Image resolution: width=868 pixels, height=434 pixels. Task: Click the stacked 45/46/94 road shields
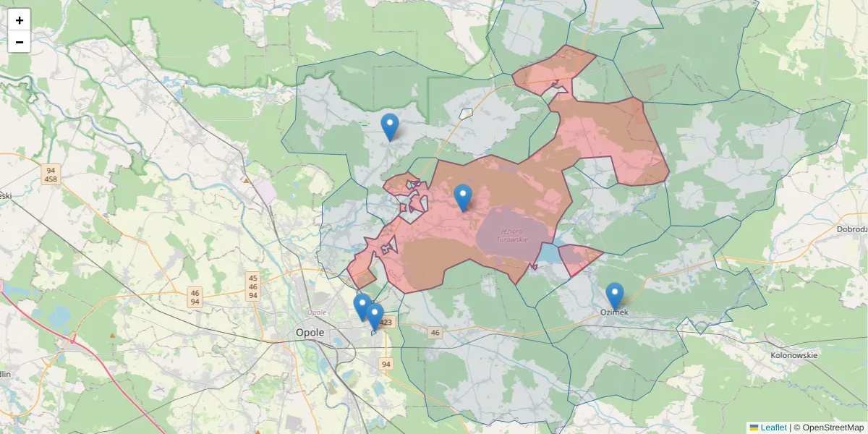(252, 286)
